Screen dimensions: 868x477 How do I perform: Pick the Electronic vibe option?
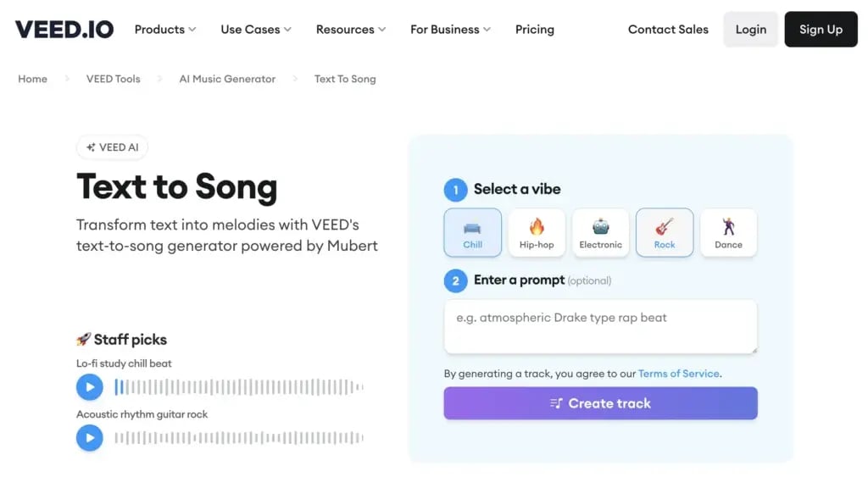click(x=600, y=233)
